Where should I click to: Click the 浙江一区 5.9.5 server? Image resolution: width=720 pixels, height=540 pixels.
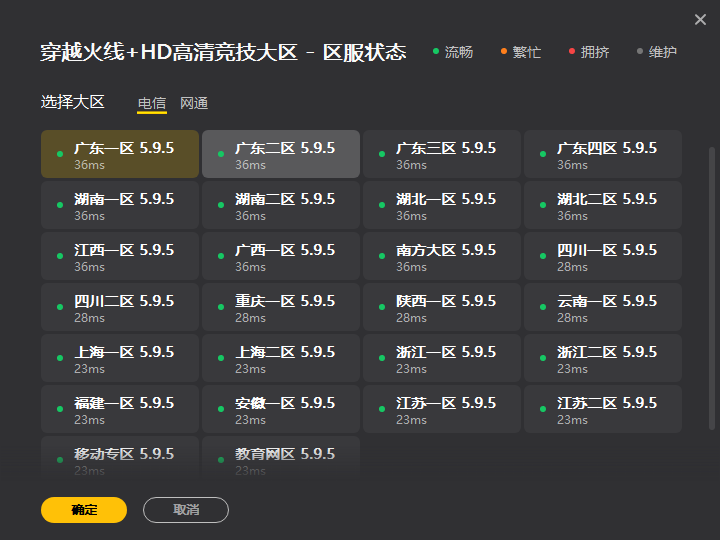pyautogui.click(x=442, y=358)
